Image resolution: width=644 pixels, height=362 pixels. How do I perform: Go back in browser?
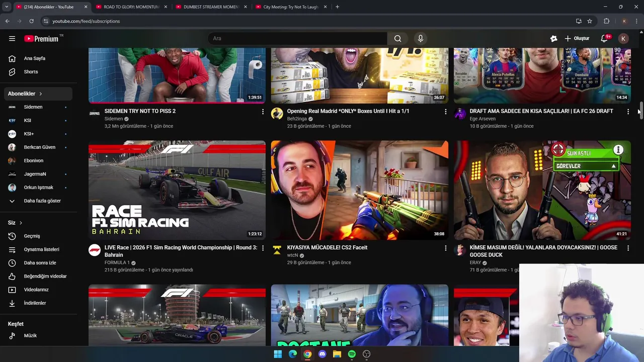tap(7, 21)
